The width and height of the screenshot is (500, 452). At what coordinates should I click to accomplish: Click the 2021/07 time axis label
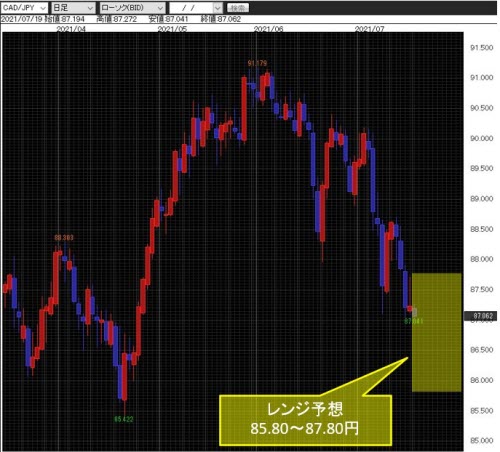pos(369,29)
